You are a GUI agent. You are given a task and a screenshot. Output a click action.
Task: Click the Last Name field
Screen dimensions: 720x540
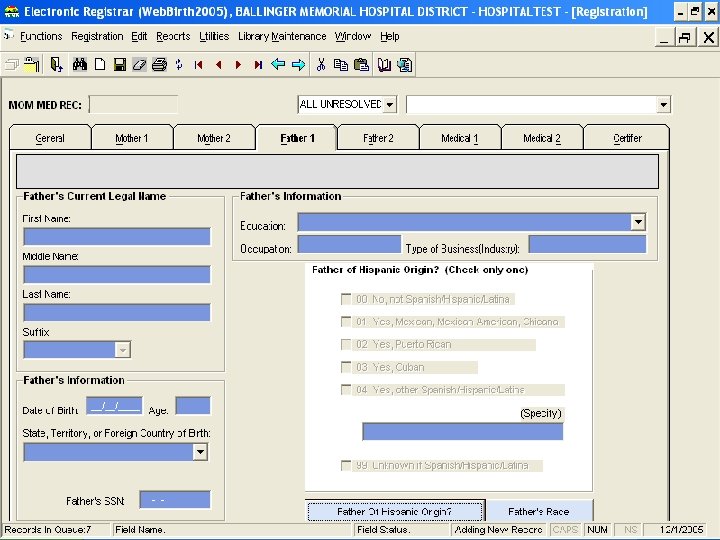pos(117,312)
